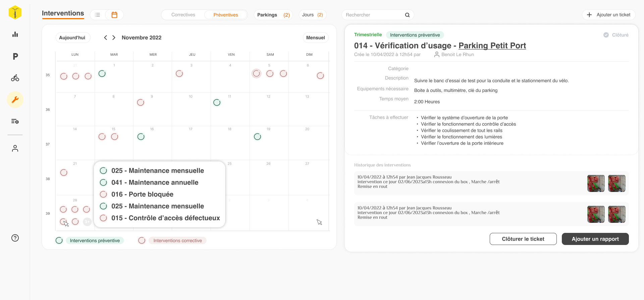The height and width of the screenshot is (300, 644).
Task: Select 016 - Porte bloquée in popup
Action: coord(143,194)
